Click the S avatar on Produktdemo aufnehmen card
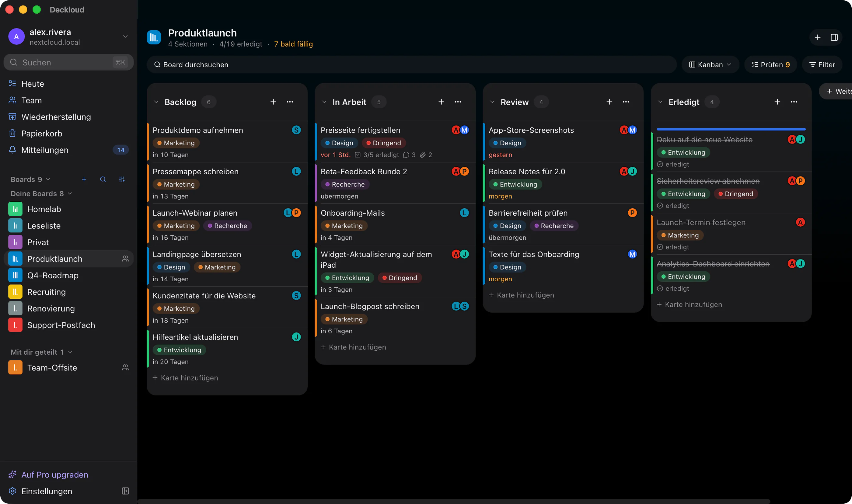852x504 pixels. (296, 130)
